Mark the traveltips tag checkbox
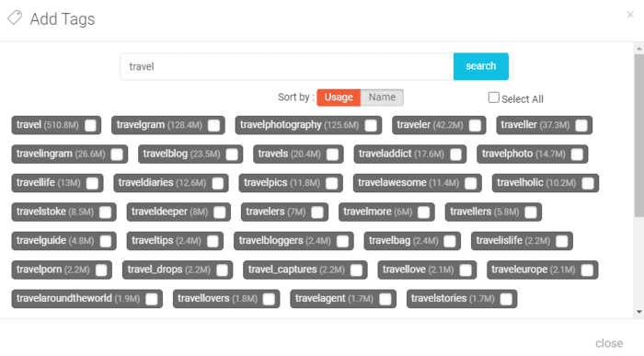The width and height of the screenshot is (644, 356). click(213, 241)
